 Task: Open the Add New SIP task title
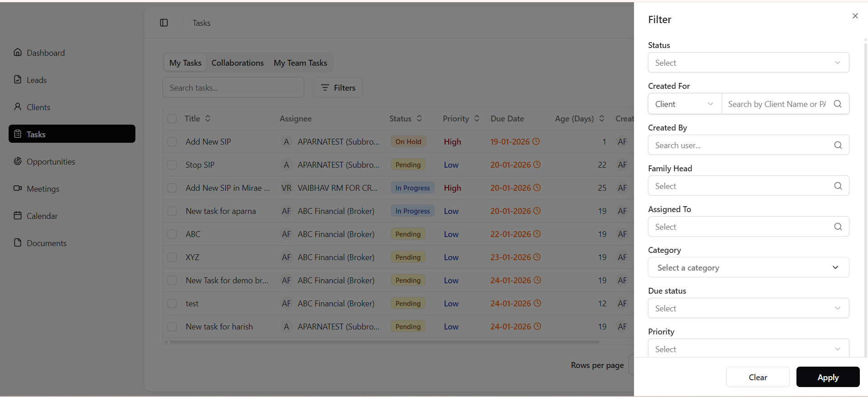[x=208, y=141]
